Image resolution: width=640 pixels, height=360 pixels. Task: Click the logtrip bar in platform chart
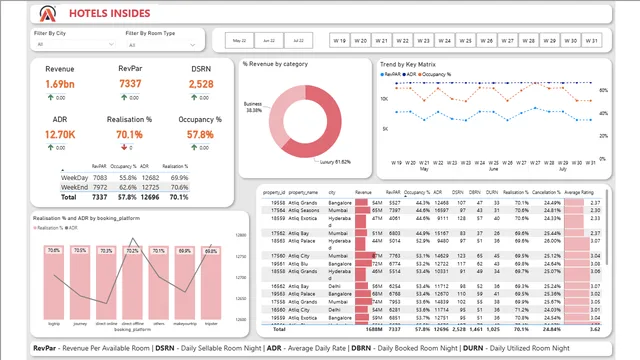(x=54, y=282)
